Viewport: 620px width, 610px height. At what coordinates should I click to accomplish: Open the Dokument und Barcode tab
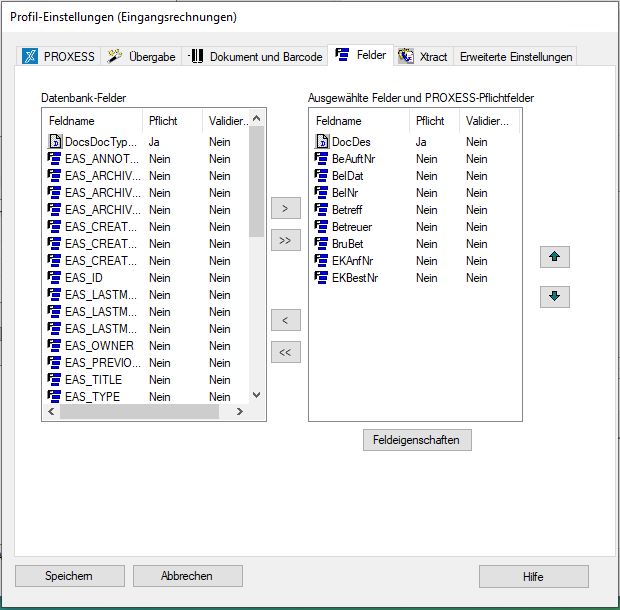click(x=256, y=56)
